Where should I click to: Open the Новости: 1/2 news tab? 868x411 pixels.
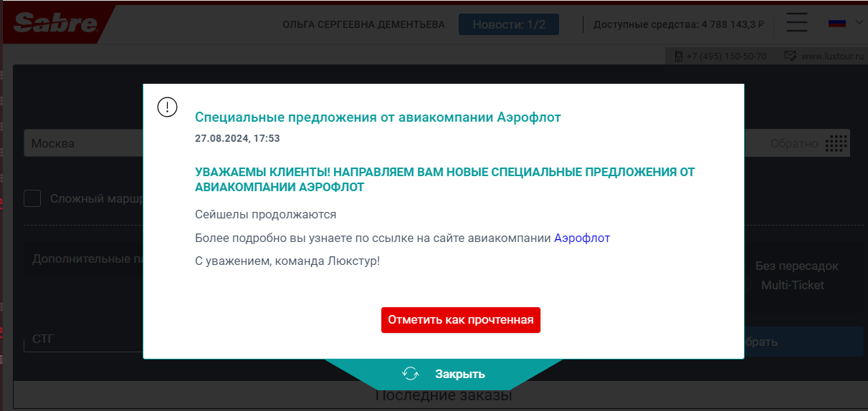point(509,24)
